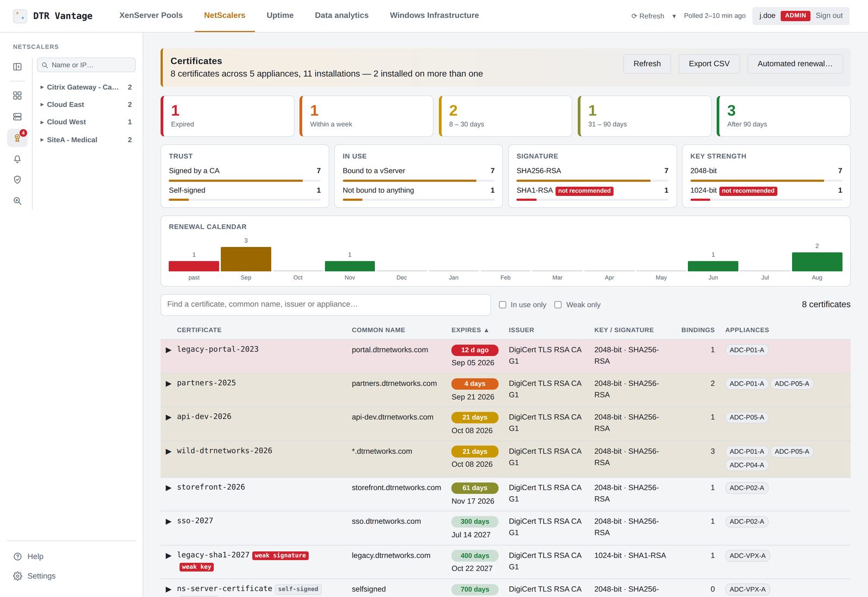Filter by SHA1-RSA signature row
Screen dimensions: 868x597
[x=592, y=193]
